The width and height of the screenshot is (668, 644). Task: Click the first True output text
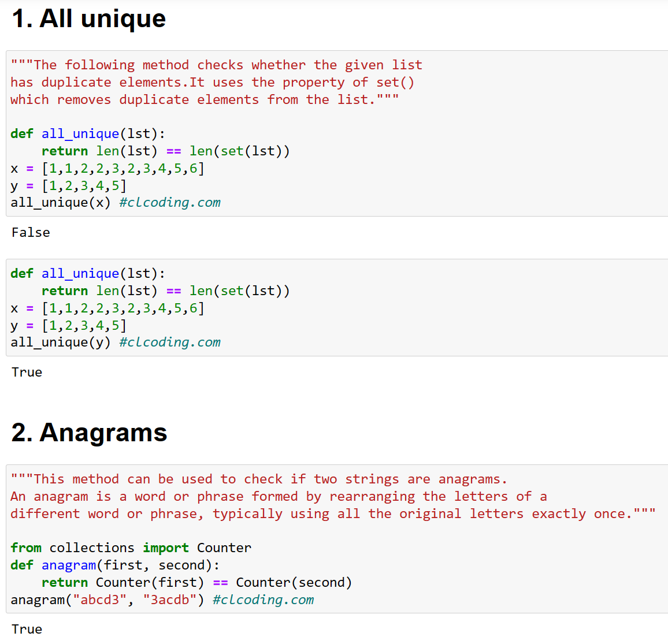pyautogui.click(x=27, y=373)
